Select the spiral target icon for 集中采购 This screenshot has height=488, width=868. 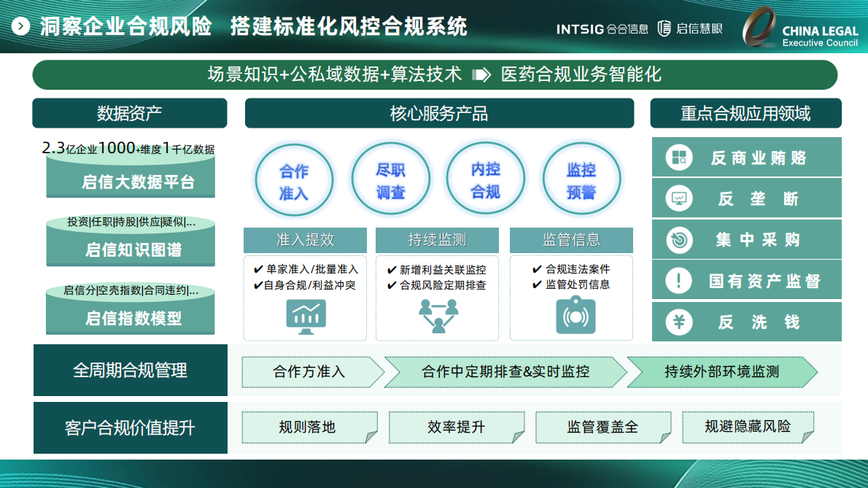click(x=681, y=239)
